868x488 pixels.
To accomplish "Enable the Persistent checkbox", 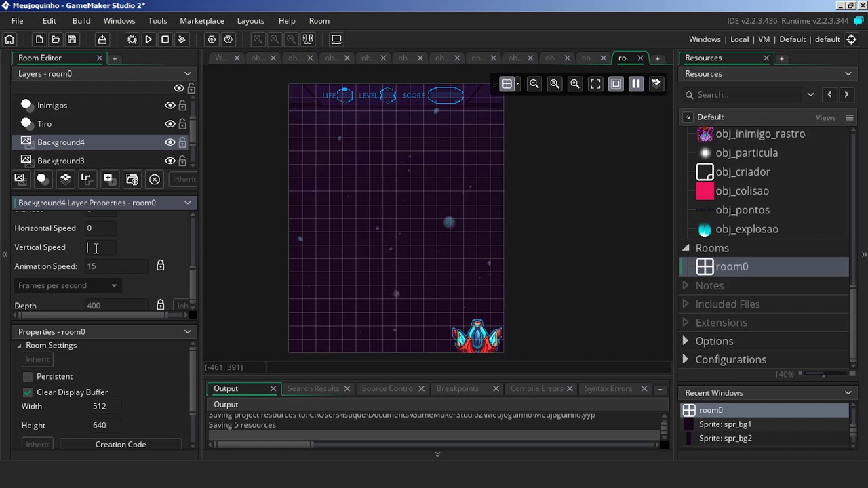I will point(27,376).
